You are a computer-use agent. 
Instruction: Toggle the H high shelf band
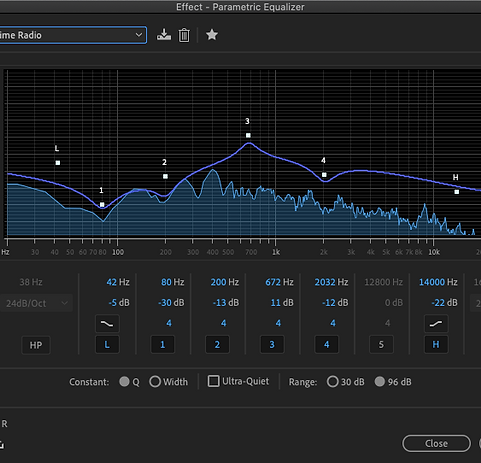(x=436, y=345)
